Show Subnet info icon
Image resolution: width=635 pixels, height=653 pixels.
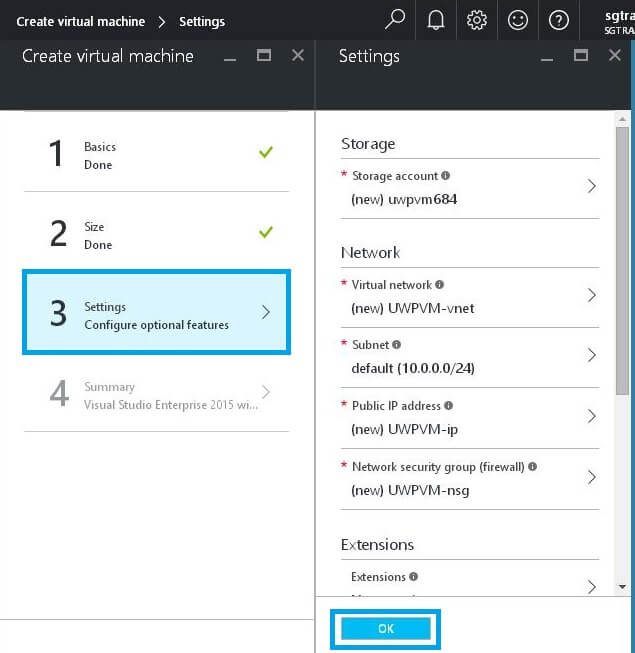[x=396, y=345]
